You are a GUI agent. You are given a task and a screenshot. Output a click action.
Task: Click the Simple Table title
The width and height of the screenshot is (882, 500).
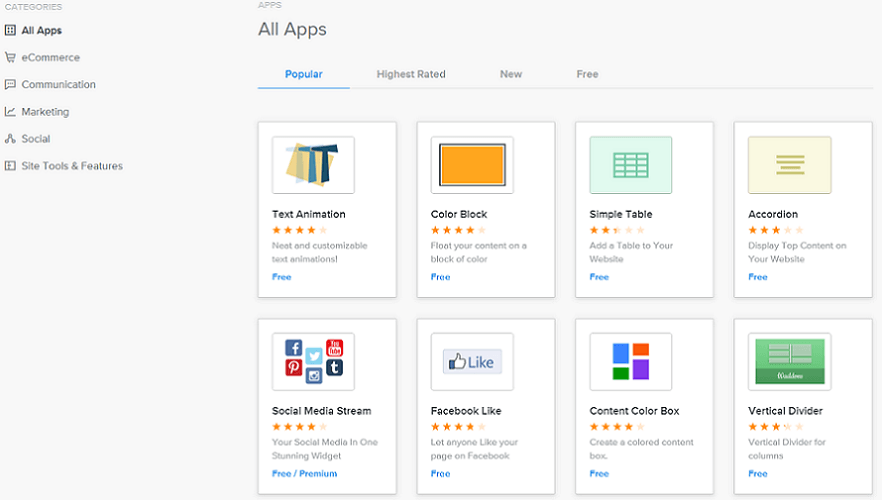point(621,214)
